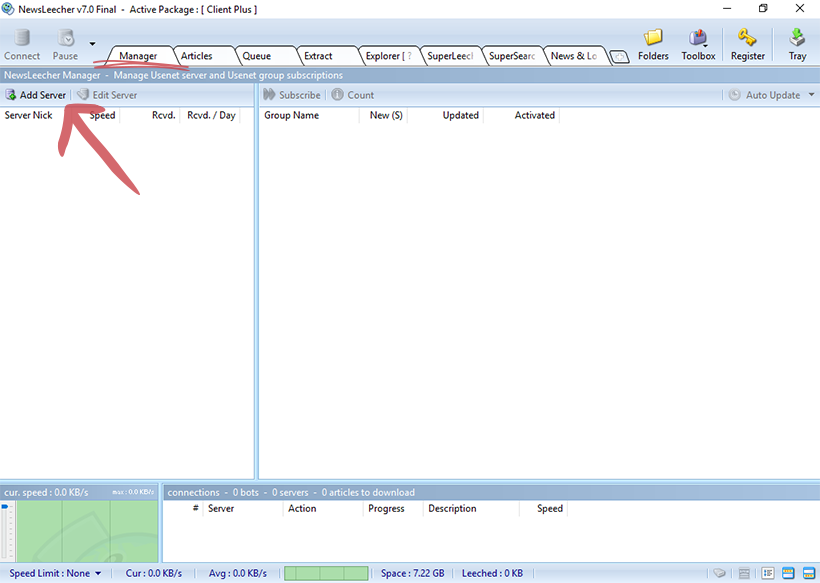Image resolution: width=820 pixels, height=583 pixels.
Task: Open the Folders icon
Action: click(653, 38)
